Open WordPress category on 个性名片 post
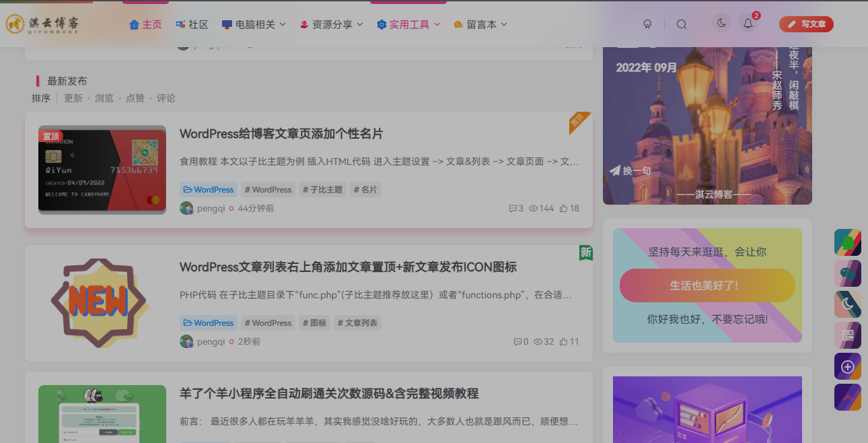The height and width of the screenshot is (443, 868). pos(209,190)
